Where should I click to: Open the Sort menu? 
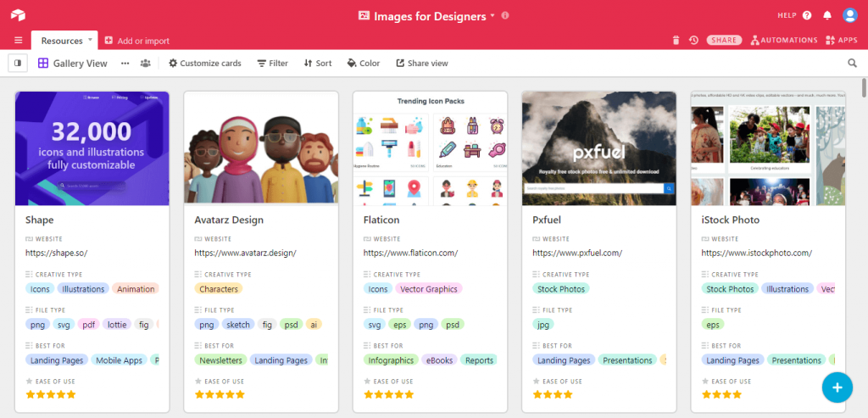(x=318, y=63)
